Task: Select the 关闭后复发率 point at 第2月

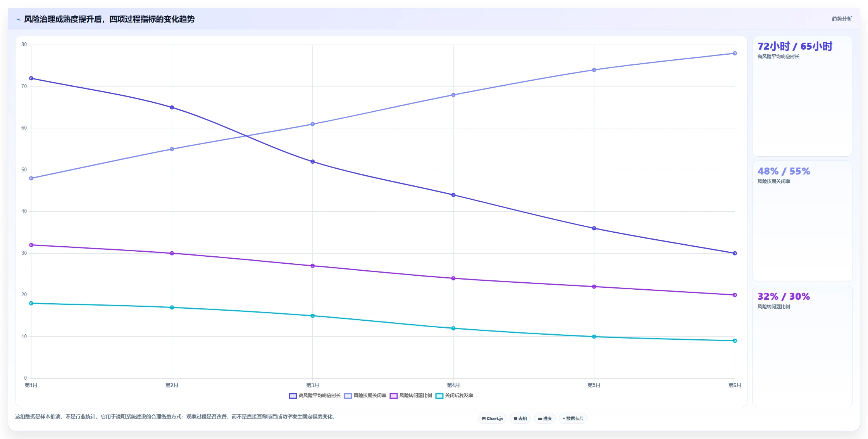Action: click(172, 308)
